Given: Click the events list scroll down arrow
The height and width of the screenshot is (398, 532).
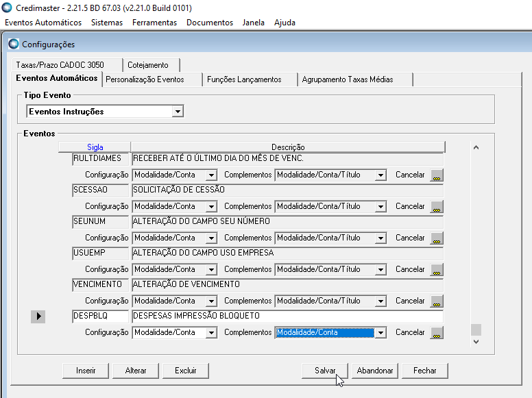Looking at the screenshot, I should [x=476, y=342].
